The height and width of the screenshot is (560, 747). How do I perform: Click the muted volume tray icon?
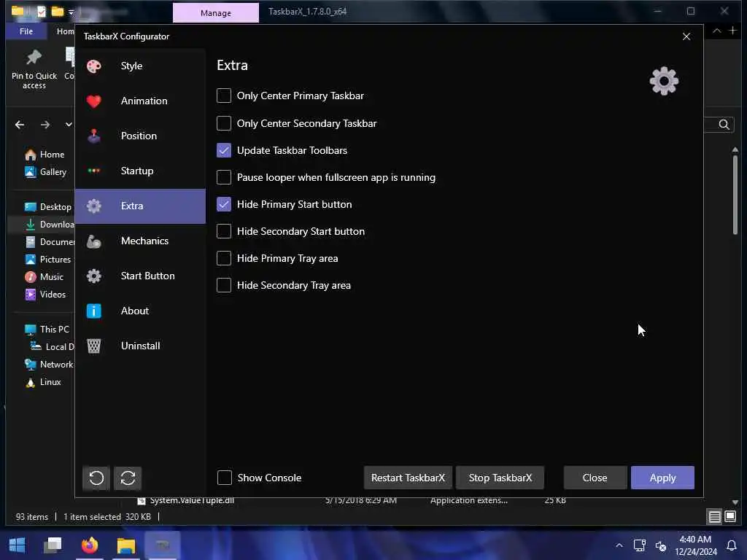coord(661,545)
